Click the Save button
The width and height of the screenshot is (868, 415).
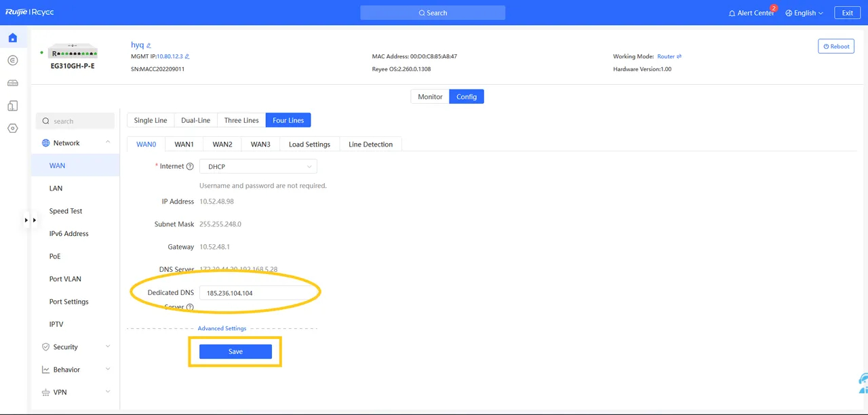[235, 352]
